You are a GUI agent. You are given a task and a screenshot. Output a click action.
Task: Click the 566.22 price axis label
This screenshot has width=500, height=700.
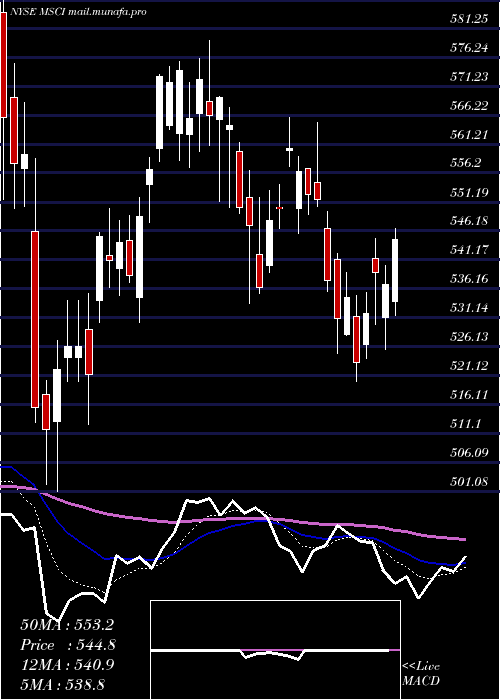(x=469, y=106)
